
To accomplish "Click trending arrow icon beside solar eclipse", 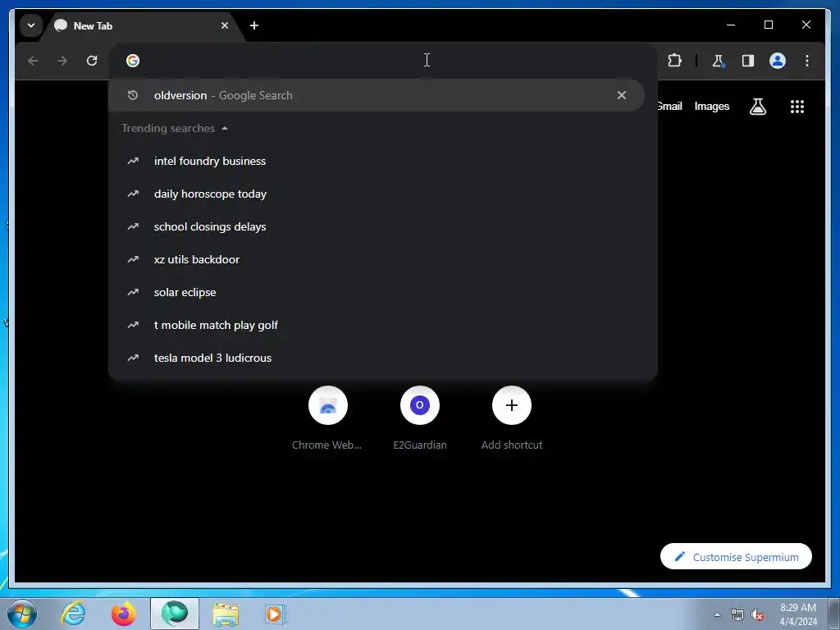I will click(x=133, y=292).
